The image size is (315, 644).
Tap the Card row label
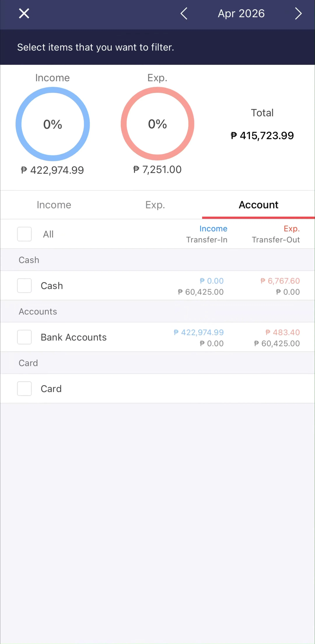[51, 389]
